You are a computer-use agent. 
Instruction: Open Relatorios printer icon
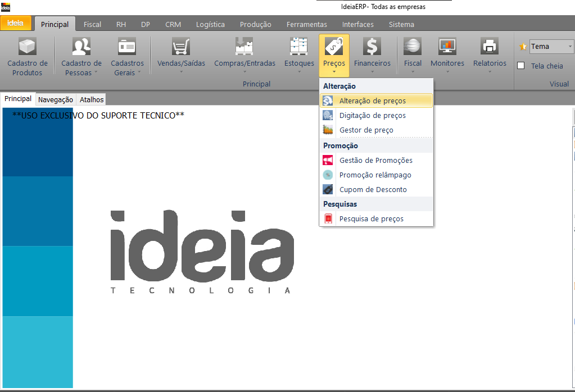coord(490,46)
